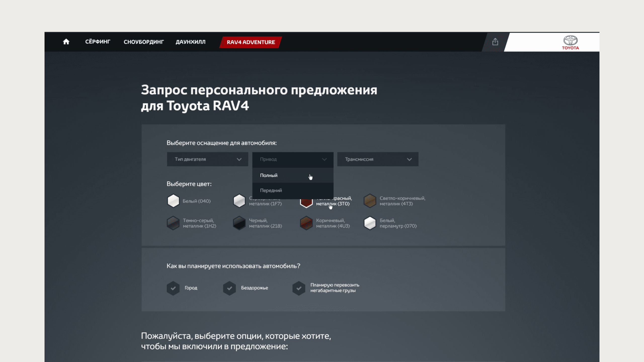Viewport: 644px width, 362px height.
Task: Expand the Трансмиссия dropdown
Action: [378, 159]
